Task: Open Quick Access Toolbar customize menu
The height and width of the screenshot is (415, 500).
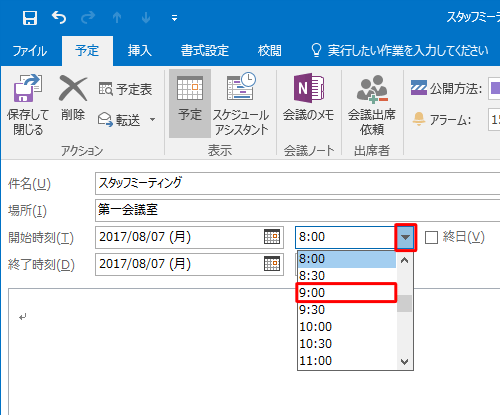Action: [174, 18]
